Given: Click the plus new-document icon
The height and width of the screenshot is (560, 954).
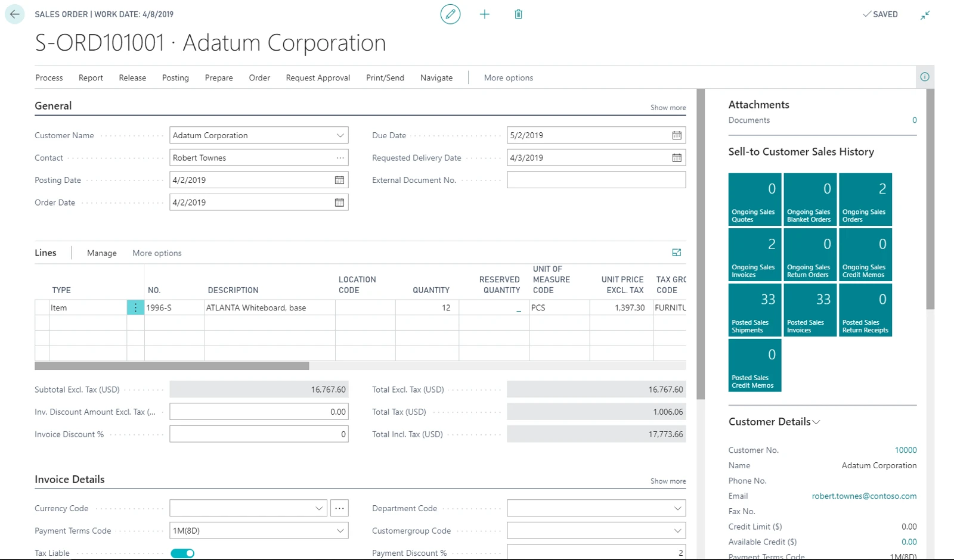Looking at the screenshot, I should pyautogui.click(x=485, y=14).
